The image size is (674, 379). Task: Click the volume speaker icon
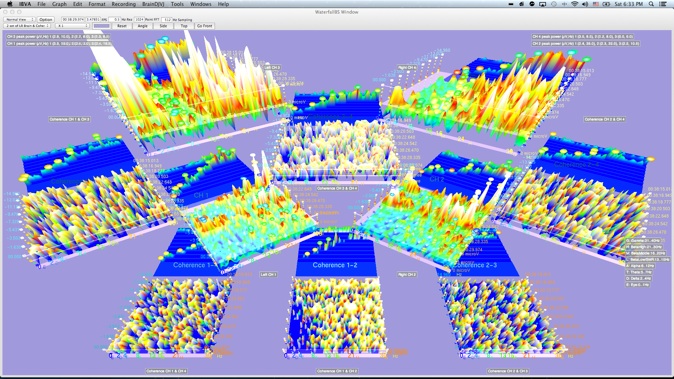tap(585, 4)
